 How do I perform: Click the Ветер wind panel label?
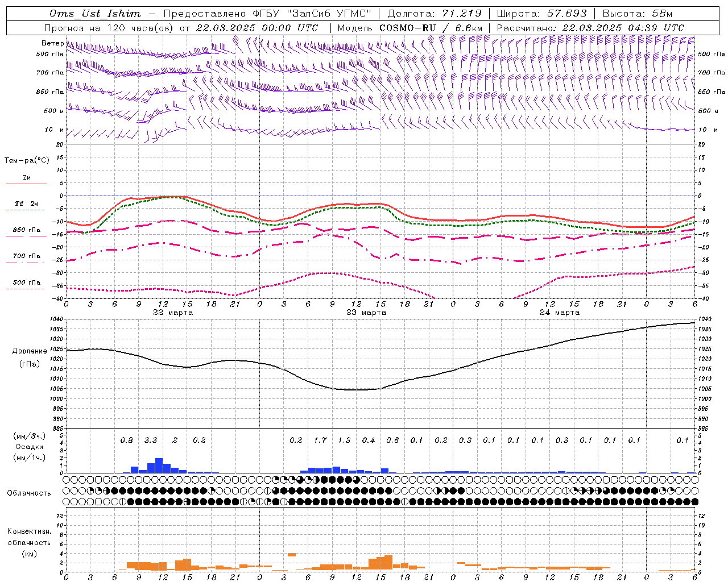pos(52,43)
